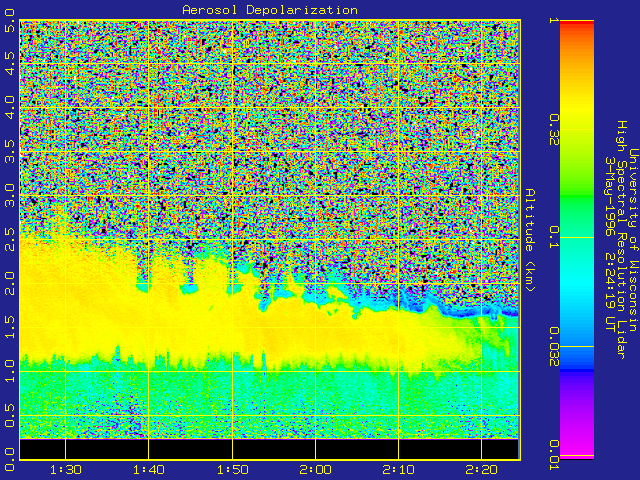Viewport: 640px width, 480px height.
Task: Click the 1.0 altitude axis label
Action: tap(9, 371)
